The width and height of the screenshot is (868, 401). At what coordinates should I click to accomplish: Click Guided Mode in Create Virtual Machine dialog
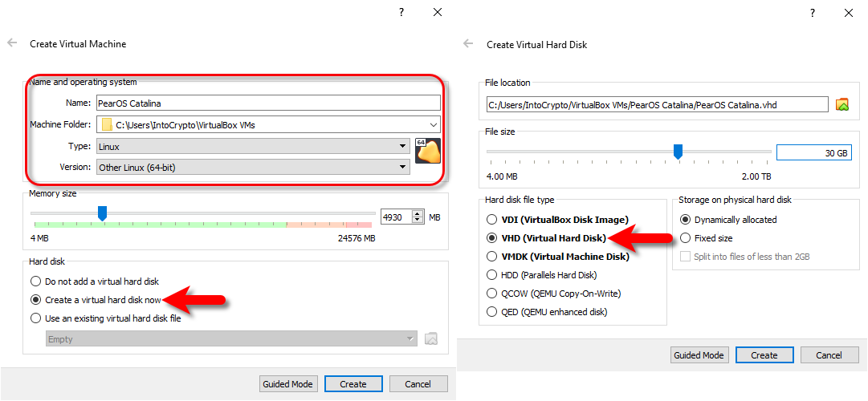(x=287, y=384)
